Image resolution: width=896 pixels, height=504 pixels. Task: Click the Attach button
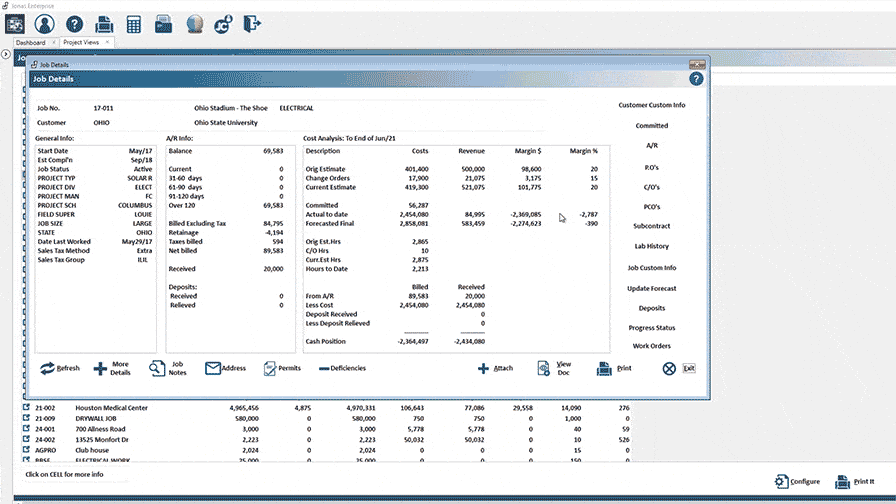point(495,369)
